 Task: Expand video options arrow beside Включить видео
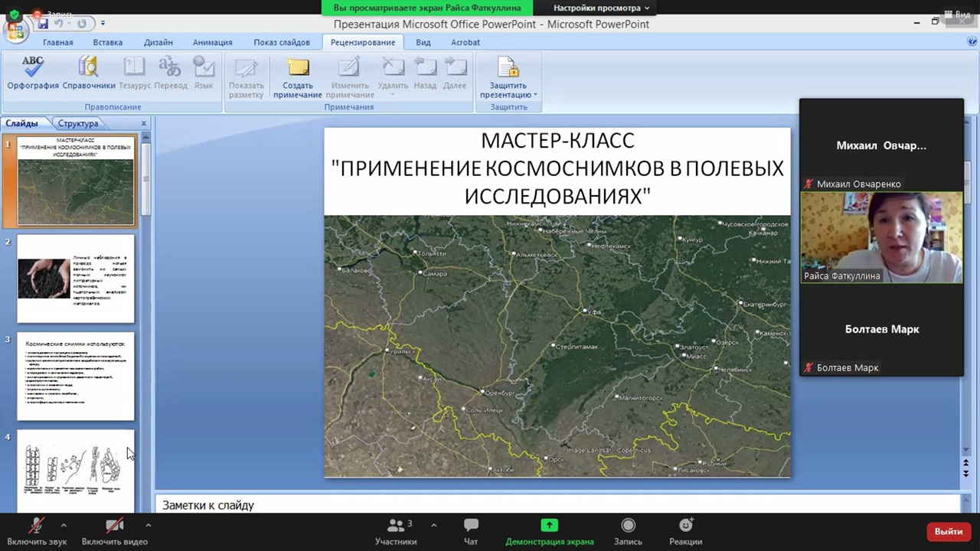(x=148, y=525)
